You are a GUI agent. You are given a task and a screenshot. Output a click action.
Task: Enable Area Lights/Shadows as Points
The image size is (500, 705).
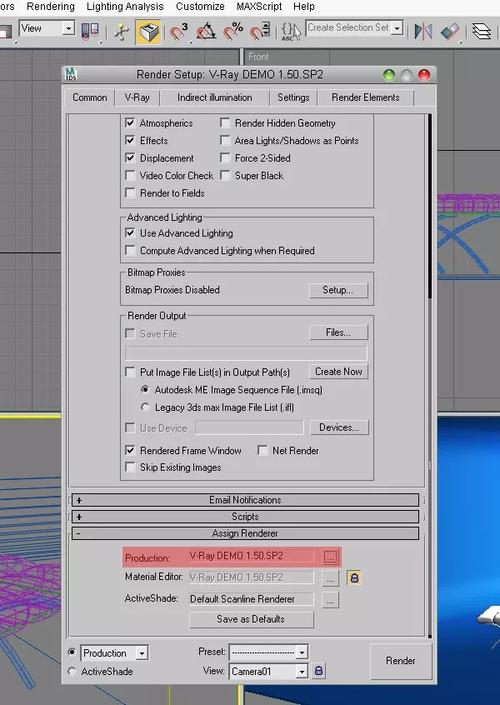(x=225, y=140)
